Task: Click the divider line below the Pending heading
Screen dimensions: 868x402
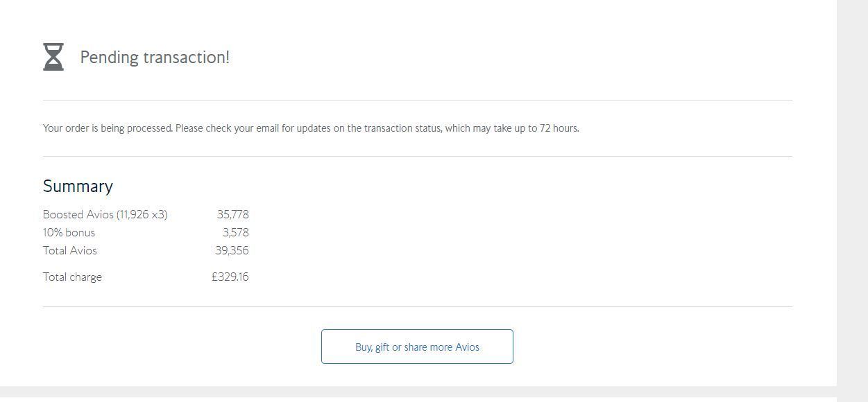Action: tap(417, 100)
